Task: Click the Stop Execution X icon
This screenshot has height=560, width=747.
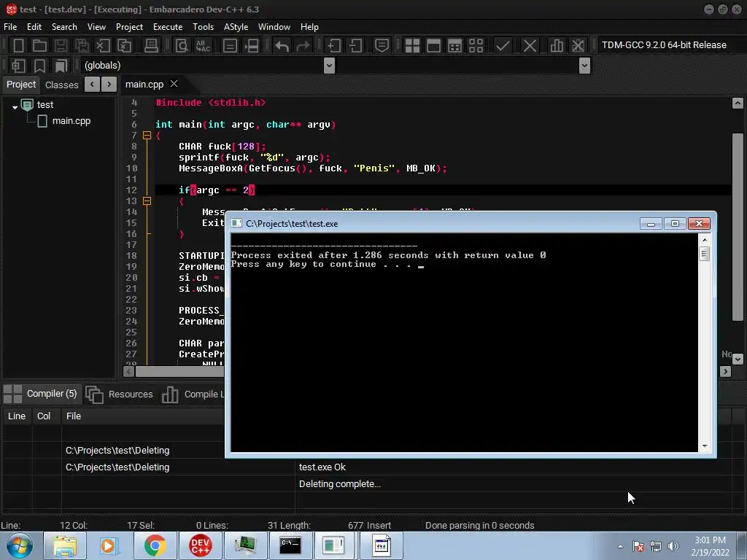Action: [530, 46]
